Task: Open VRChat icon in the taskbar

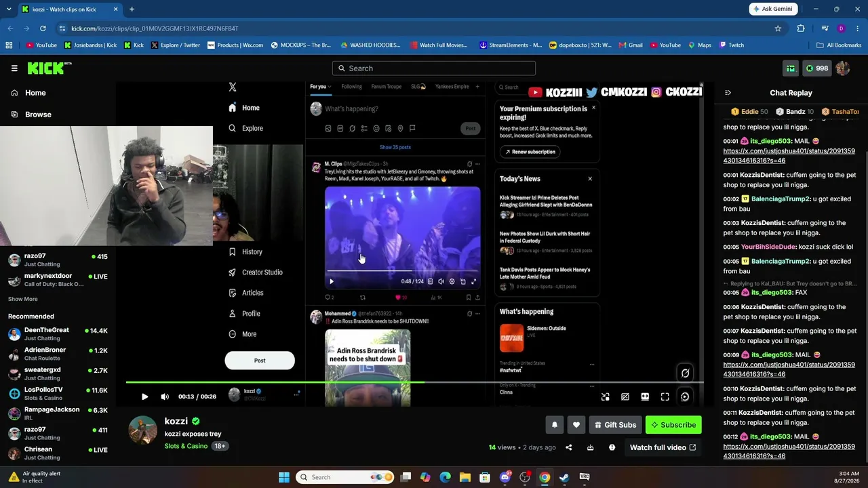Action: click(x=585, y=477)
